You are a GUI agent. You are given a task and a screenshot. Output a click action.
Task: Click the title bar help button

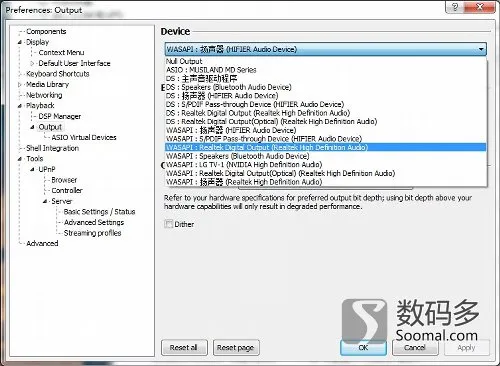[x=455, y=7]
